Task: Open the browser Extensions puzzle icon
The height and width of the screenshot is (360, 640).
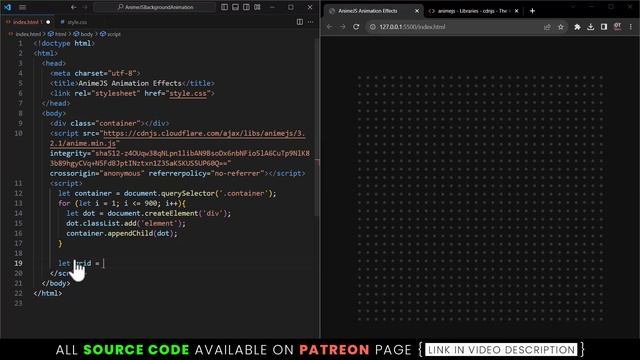Action: (577, 27)
